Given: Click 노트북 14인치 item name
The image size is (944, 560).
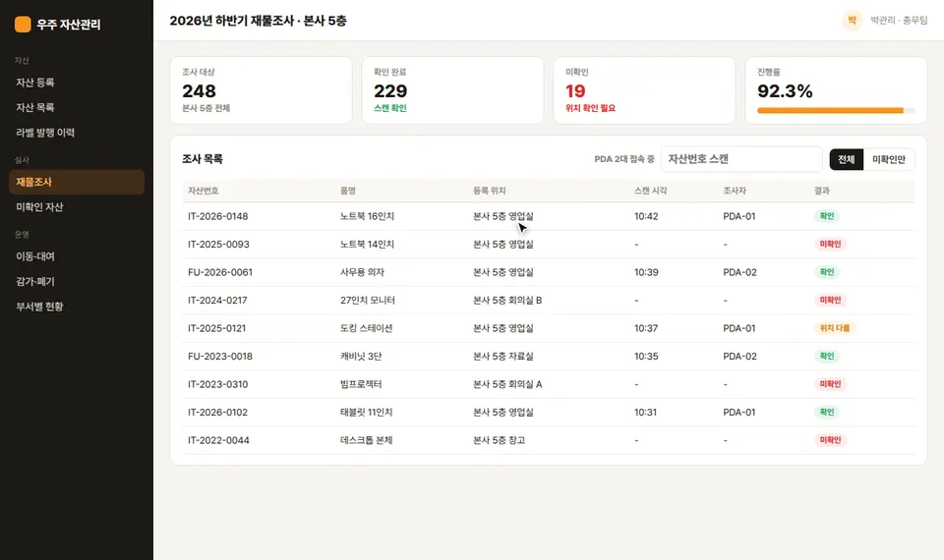Looking at the screenshot, I should tap(367, 245).
